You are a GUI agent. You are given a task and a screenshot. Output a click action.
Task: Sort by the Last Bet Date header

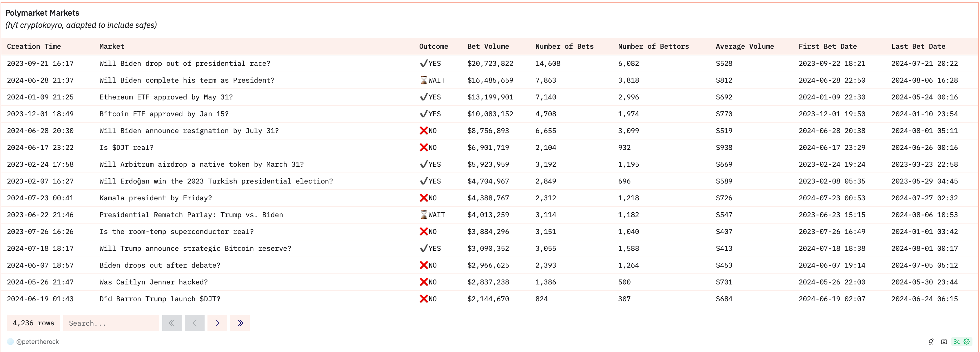coord(918,46)
